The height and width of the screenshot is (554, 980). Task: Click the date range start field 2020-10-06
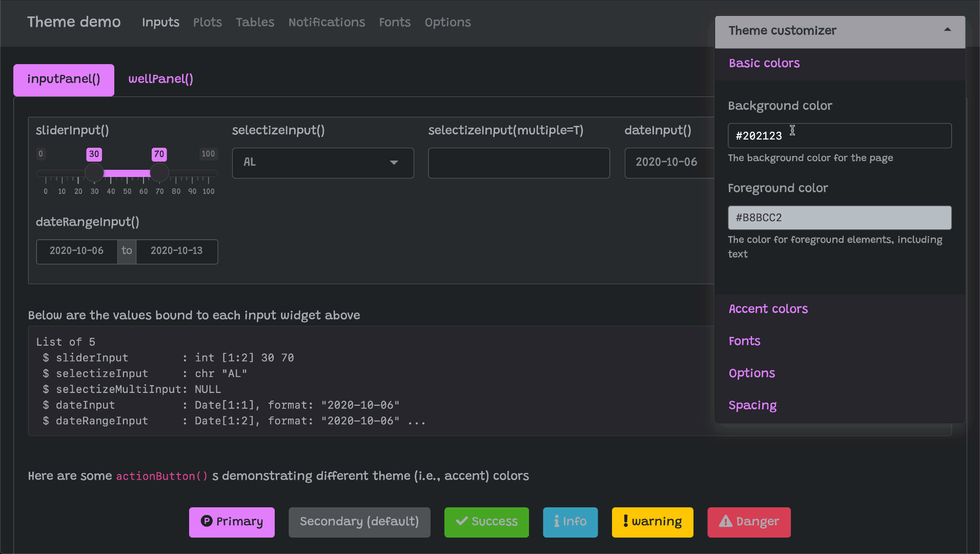(77, 251)
